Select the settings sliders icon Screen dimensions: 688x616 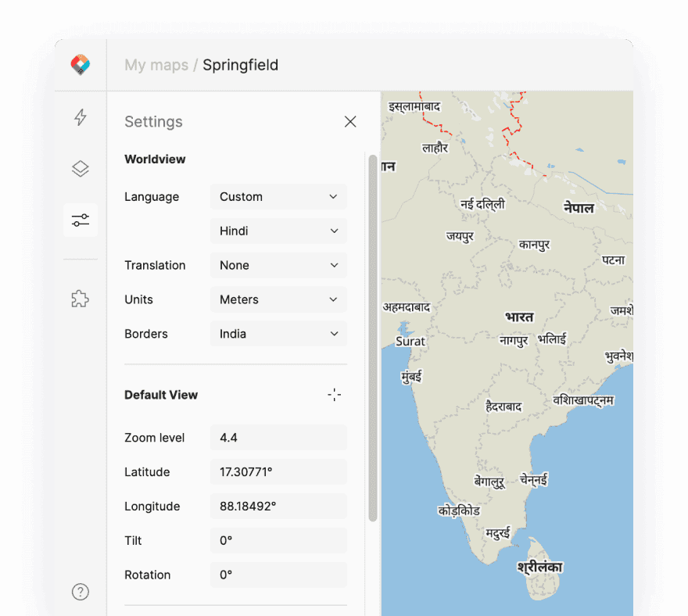point(81,220)
